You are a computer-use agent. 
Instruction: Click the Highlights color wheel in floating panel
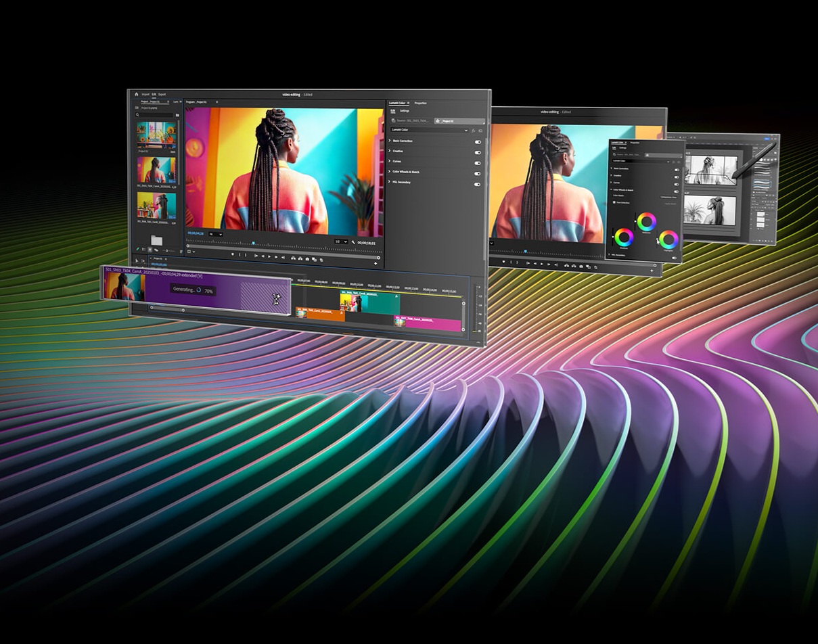tap(668, 239)
